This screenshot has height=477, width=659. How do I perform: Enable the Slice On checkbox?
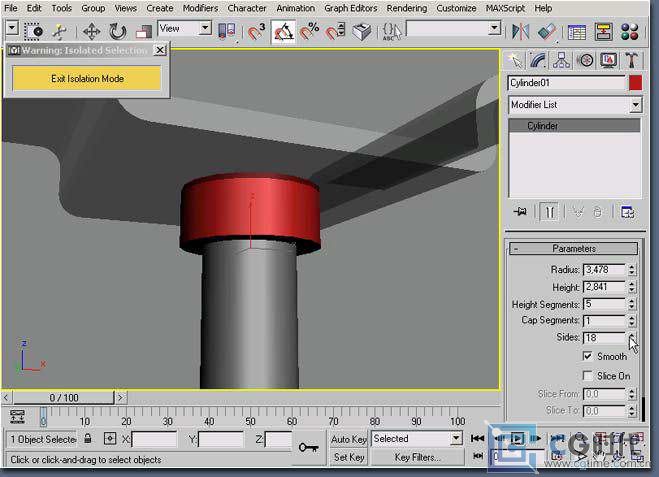tap(588, 375)
